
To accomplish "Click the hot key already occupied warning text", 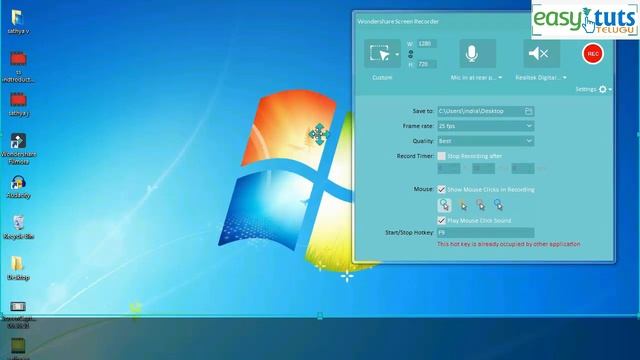I will (509, 244).
